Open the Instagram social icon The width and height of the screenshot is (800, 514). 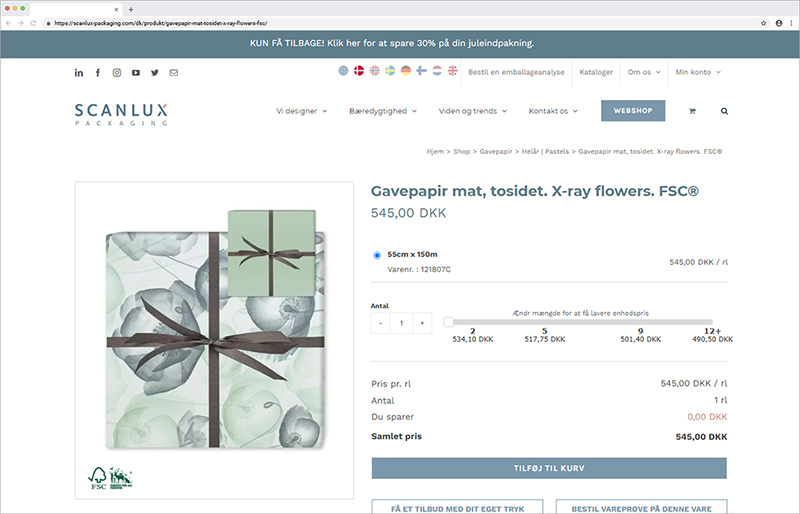(117, 73)
